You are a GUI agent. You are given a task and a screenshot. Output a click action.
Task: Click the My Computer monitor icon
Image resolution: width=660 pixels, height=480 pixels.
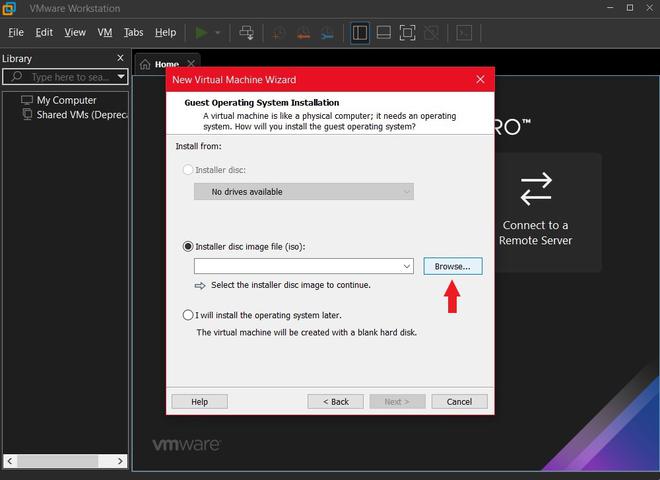27,100
